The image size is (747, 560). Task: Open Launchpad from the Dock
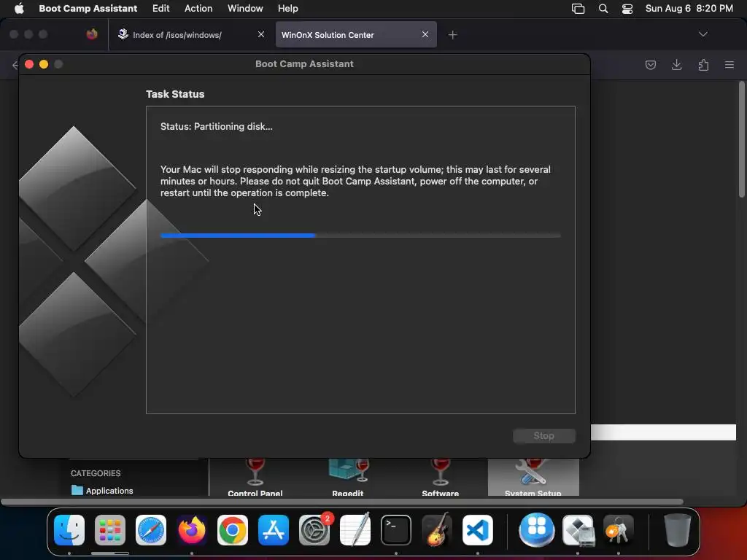pos(110,530)
